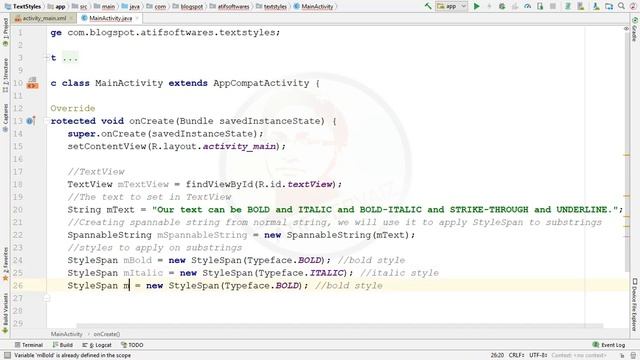Open the Build Variants tool window
Screen dimensions: 640x360
5,312
